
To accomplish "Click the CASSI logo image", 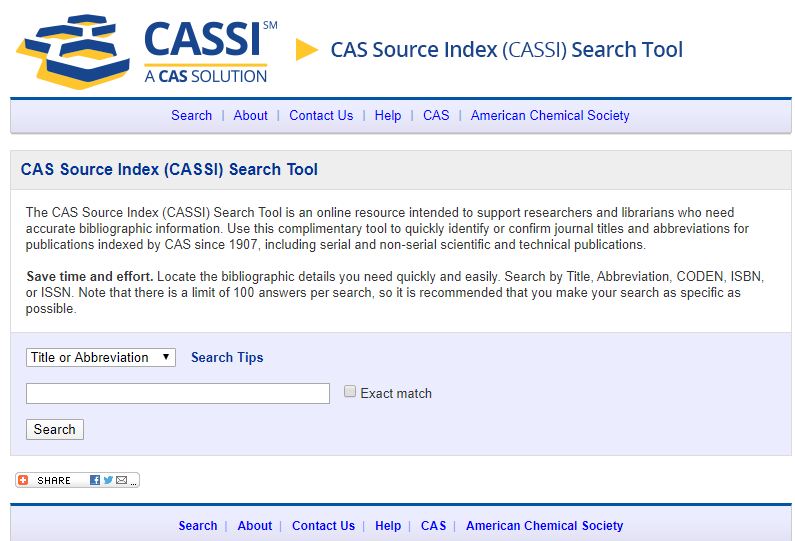I will pos(147,51).
